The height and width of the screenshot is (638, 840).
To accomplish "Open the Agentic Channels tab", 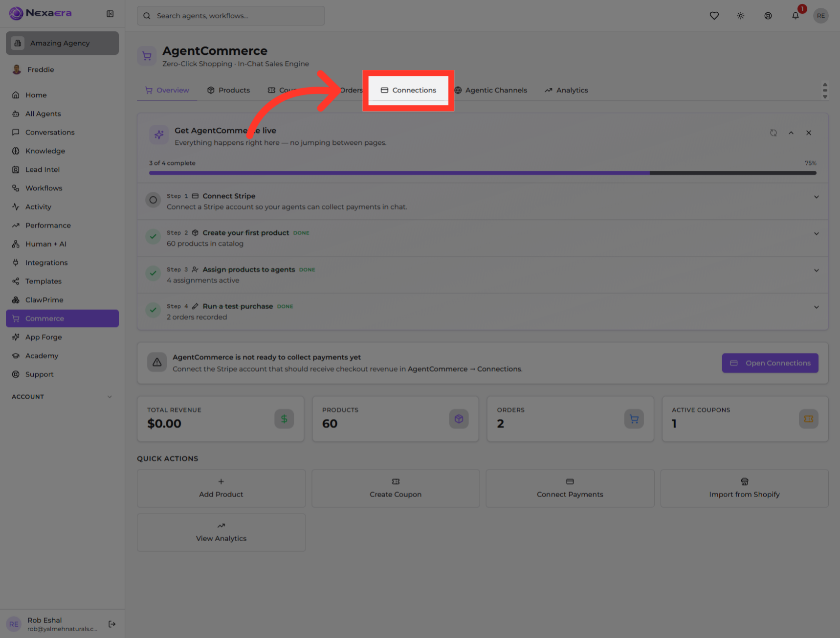I will coord(491,90).
